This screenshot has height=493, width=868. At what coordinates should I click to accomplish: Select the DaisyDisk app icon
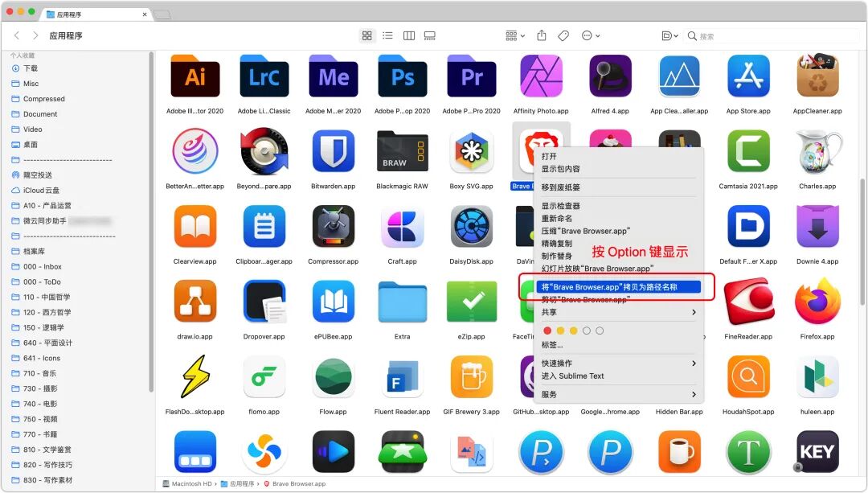pos(472,227)
